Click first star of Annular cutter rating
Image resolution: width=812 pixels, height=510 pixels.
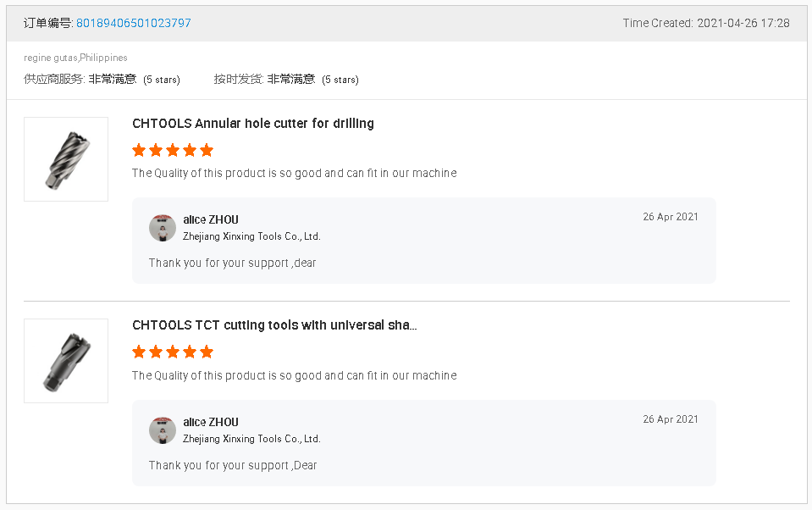coord(139,150)
